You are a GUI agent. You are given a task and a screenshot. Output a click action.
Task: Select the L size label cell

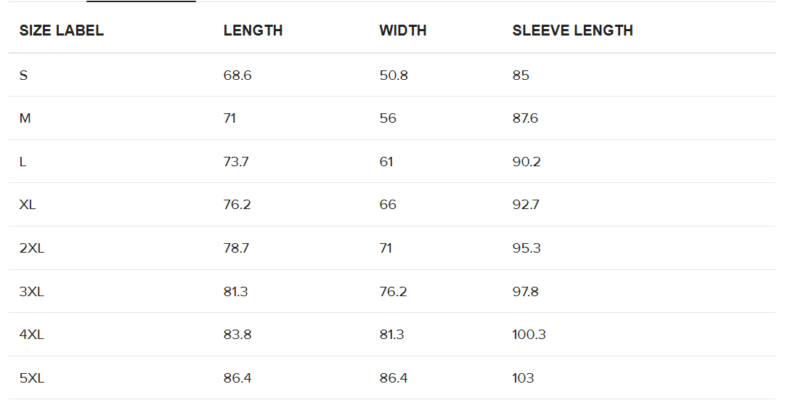[x=23, y=162]
